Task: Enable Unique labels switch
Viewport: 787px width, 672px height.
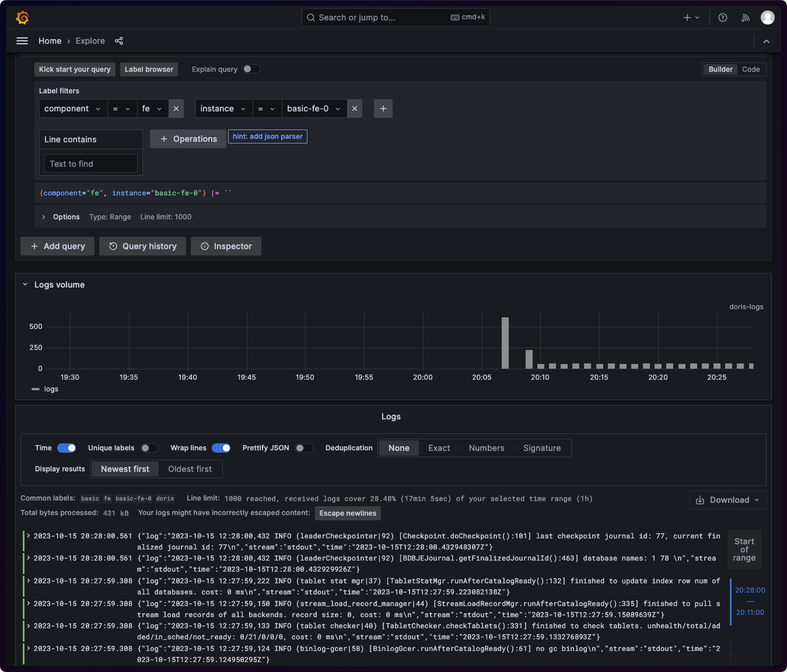Action: 149,448
